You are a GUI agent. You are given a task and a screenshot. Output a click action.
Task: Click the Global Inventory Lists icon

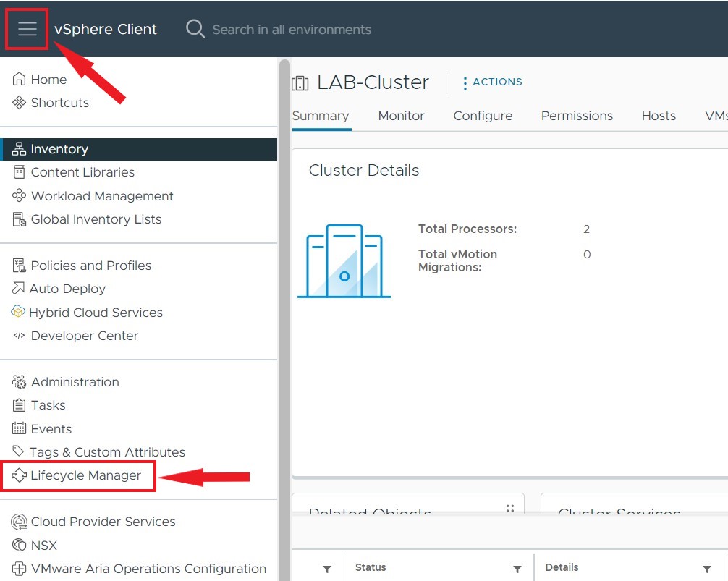[x=19, y=219]
